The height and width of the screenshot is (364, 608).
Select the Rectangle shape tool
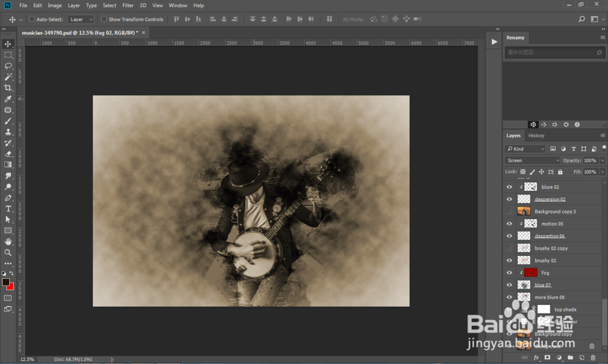click(x=8, y=231)
